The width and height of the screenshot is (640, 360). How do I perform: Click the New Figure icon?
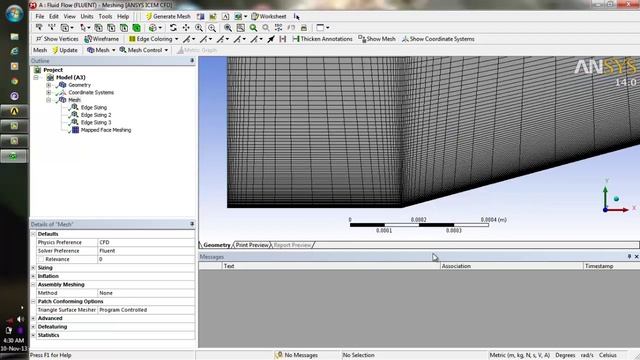pos(238,16)
